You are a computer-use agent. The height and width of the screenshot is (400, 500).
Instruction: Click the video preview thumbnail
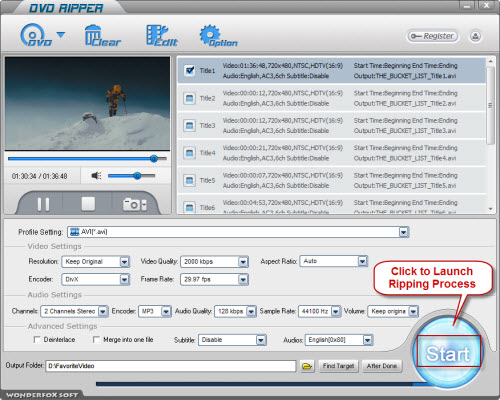click(x=87, y=104)
